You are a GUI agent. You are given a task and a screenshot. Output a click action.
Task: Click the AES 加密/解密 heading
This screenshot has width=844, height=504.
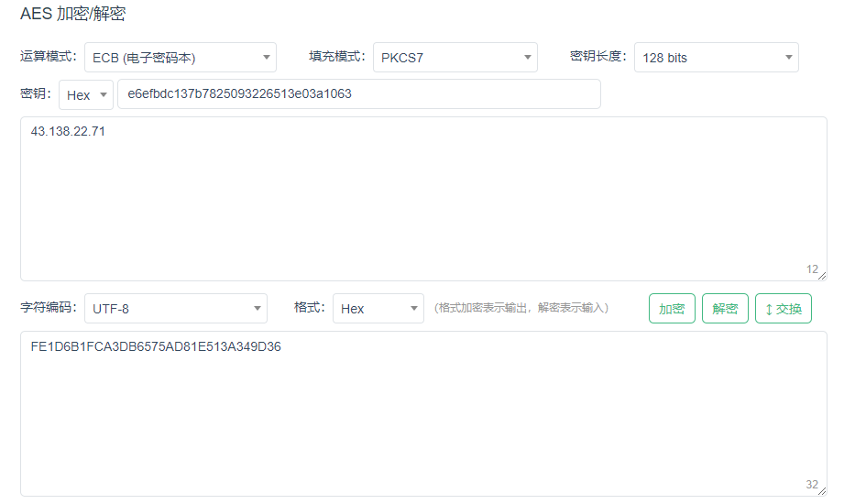point(72,14)
